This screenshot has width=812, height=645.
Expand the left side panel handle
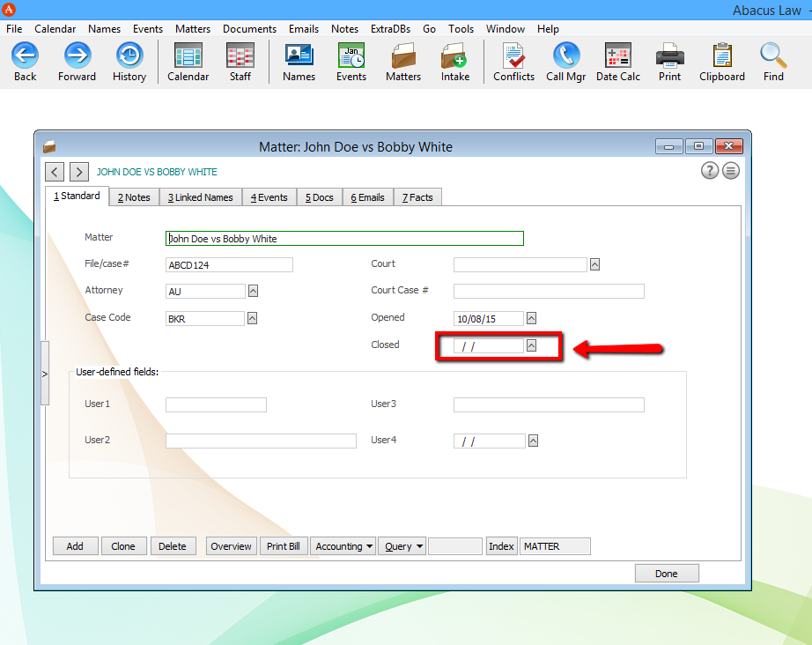[x=45, y=374]
